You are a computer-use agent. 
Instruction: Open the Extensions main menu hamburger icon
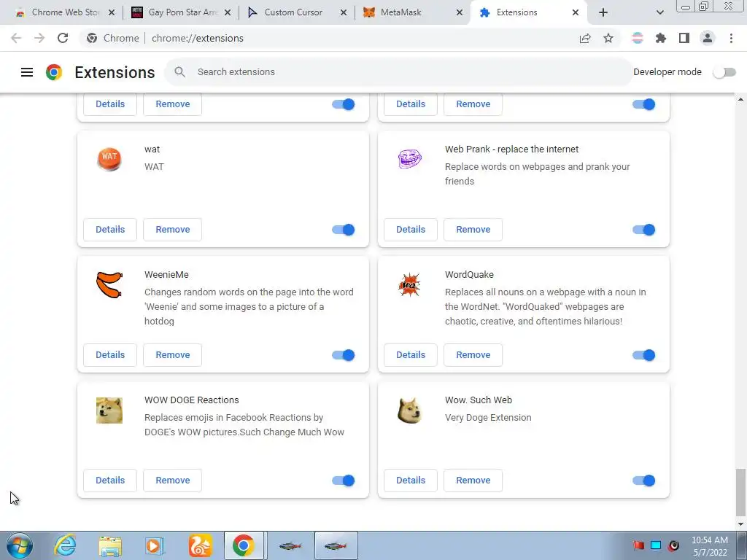coord(27,72)
